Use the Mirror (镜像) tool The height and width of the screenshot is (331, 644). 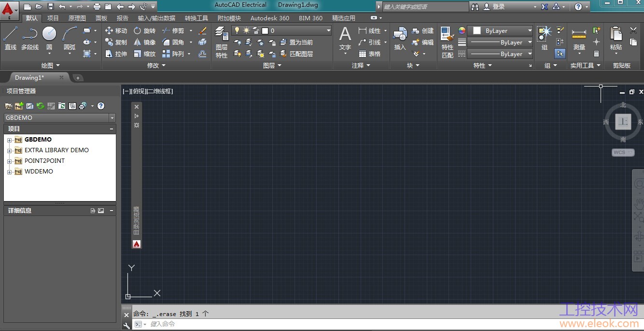pos(145,42)
